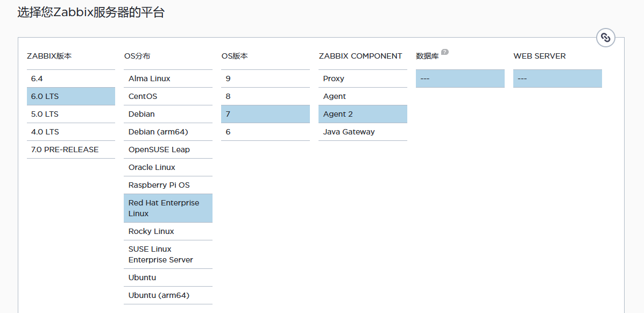The width and height of the screenshot is (644, 313).
Task: Select 7.0 PRE-RELEASE version option
Action: [x=71, y=150]
